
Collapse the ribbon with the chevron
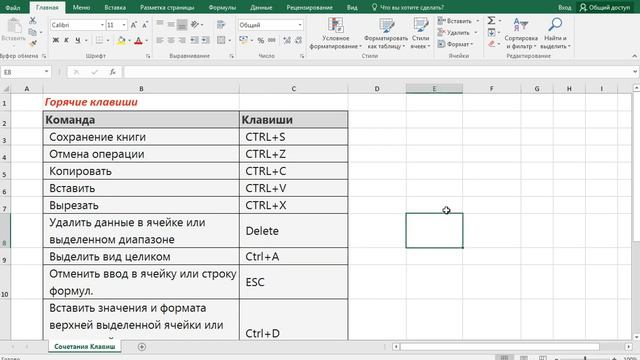634,56
